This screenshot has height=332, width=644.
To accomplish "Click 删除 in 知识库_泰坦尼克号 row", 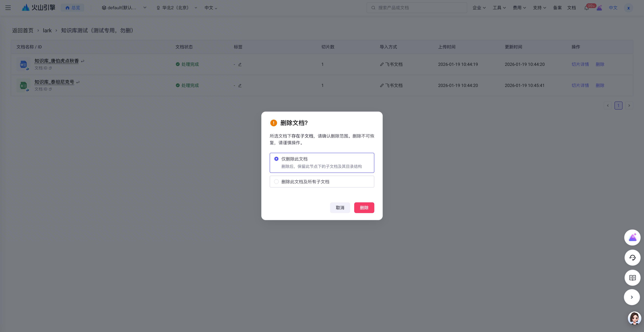I will coord(600,86).
